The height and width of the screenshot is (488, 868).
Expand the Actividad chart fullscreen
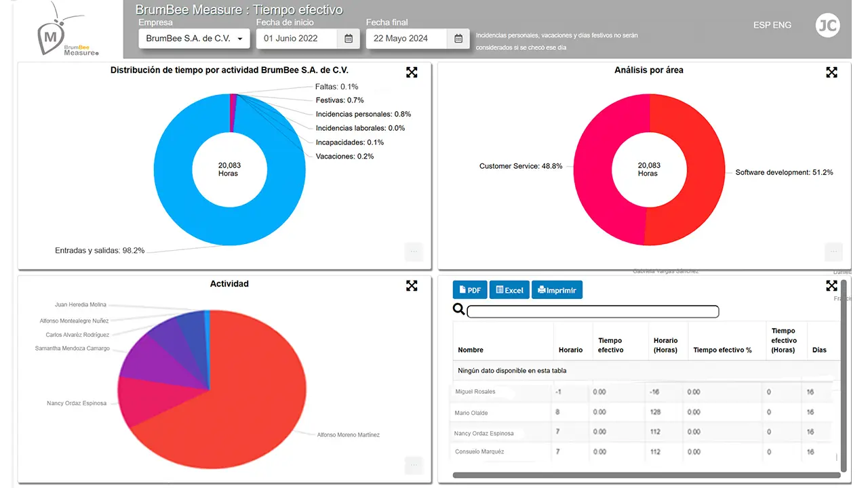point(412,286)
